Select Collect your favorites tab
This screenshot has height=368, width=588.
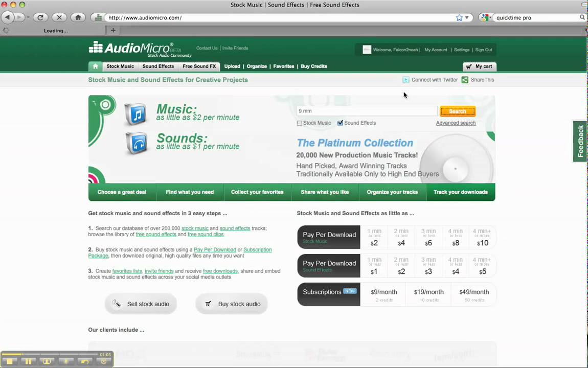tap(257, 192)
